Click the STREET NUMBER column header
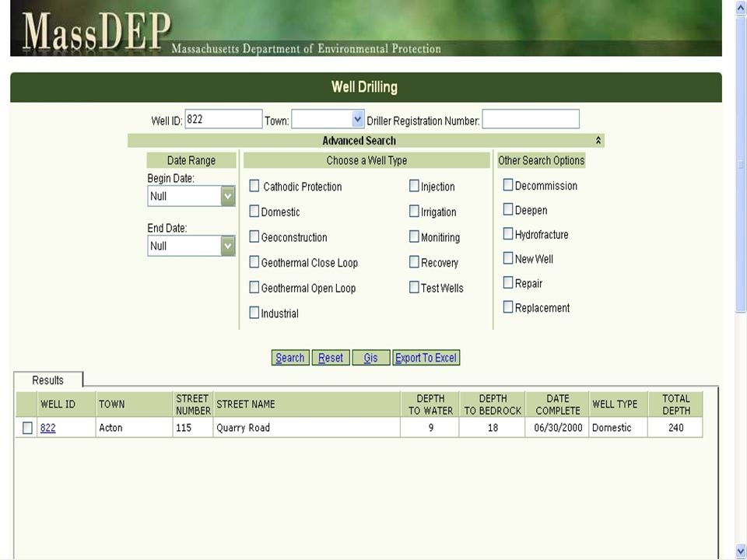 point(193,404)
